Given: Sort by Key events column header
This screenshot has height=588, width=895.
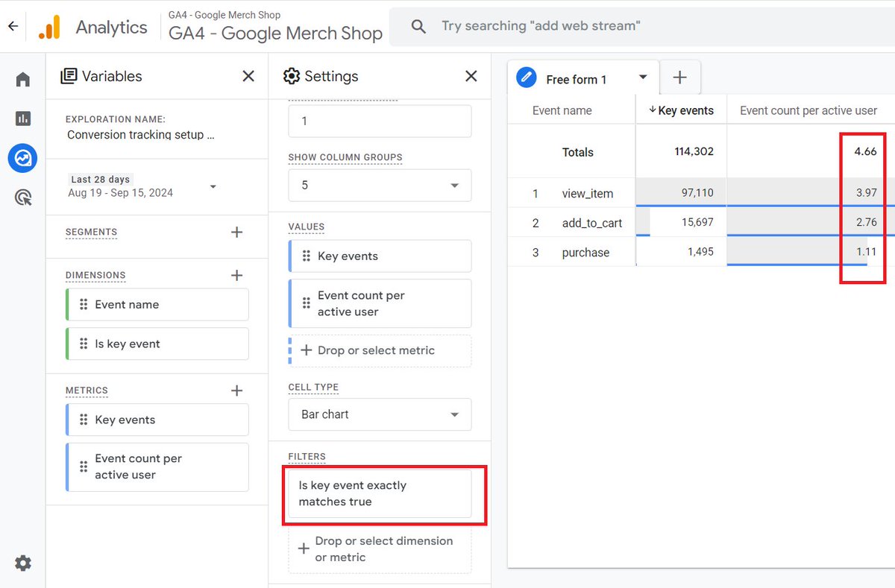Looking at the screenshot, I should point(681,110).
